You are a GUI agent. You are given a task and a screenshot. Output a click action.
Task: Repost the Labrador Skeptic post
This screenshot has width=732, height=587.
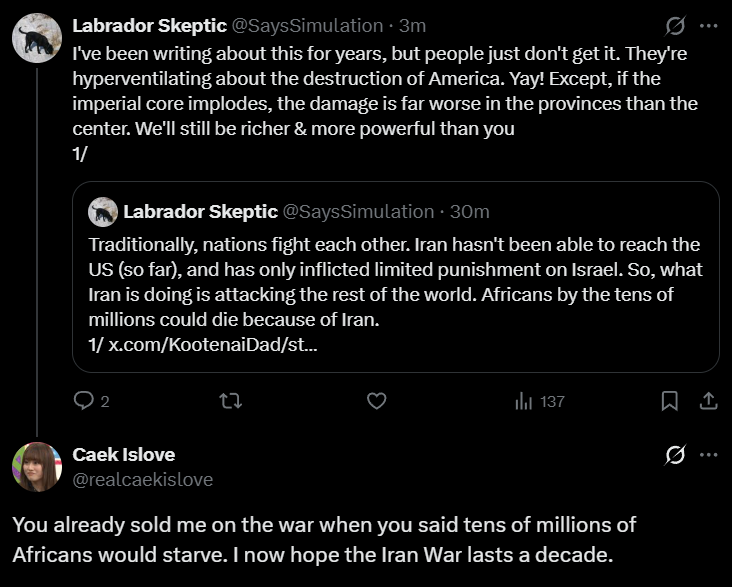pos(230,401)
